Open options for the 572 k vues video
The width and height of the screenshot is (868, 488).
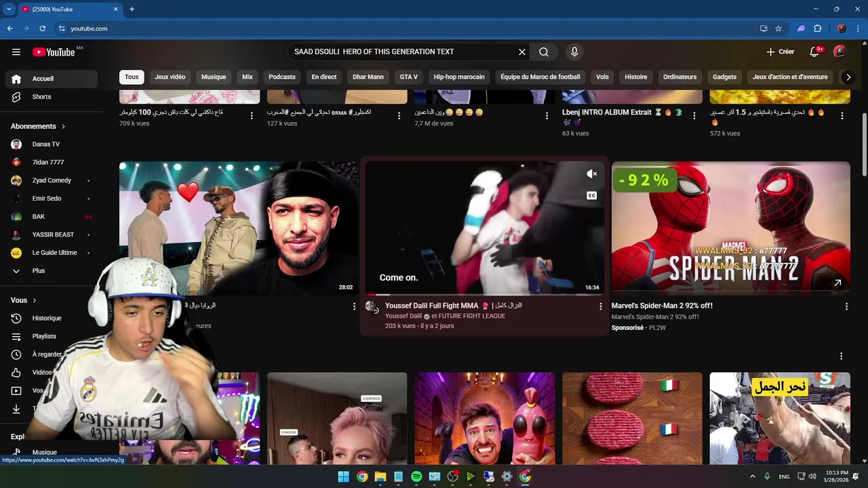click(x=842, y=116)
